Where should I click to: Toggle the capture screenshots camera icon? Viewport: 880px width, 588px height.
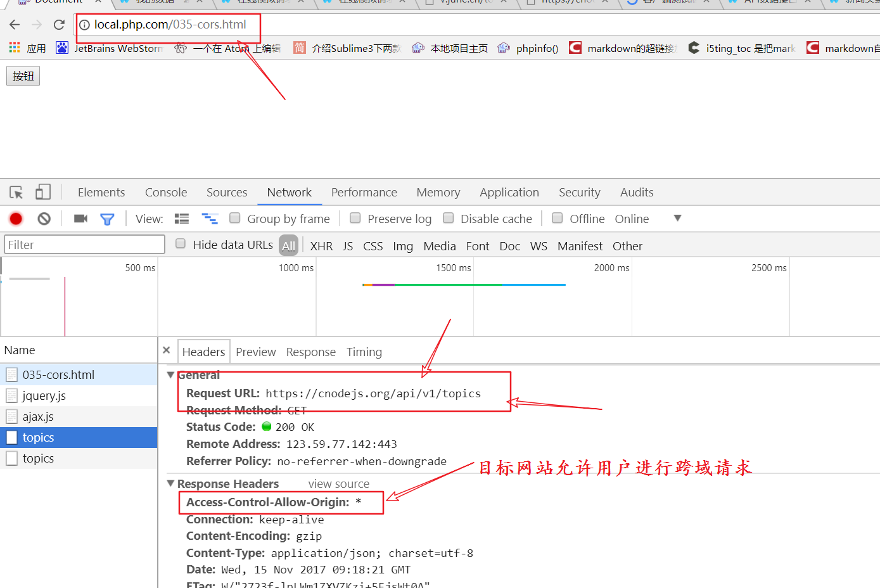(80, 219)
